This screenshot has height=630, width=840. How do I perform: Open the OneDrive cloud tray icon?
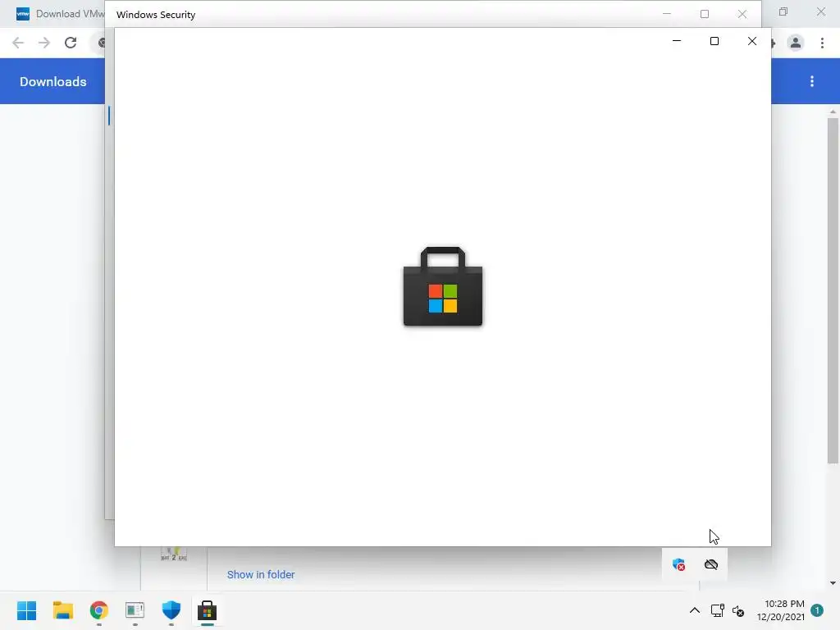(711, 564)
